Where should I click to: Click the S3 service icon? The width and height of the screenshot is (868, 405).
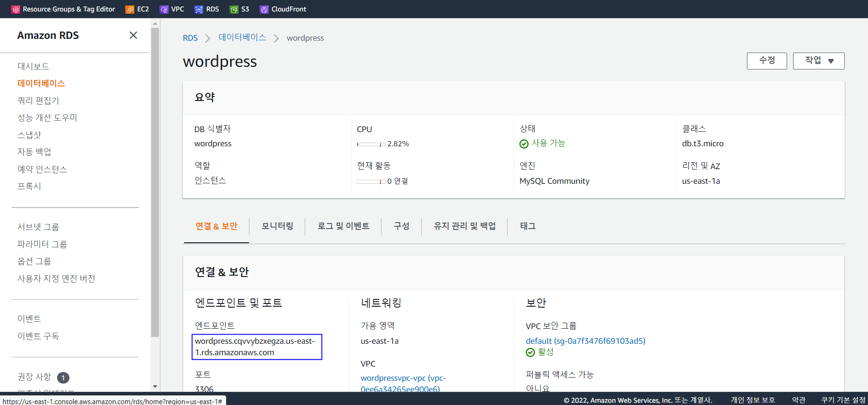(x=234, y=9)
